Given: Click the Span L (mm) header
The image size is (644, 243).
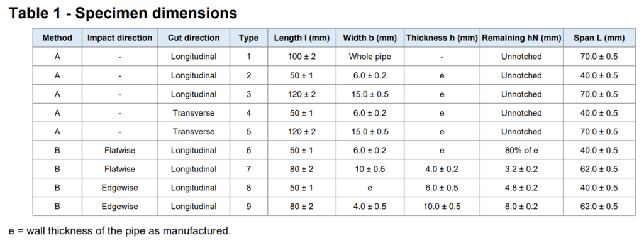Looking at the screenshot, I should [599, 38].
